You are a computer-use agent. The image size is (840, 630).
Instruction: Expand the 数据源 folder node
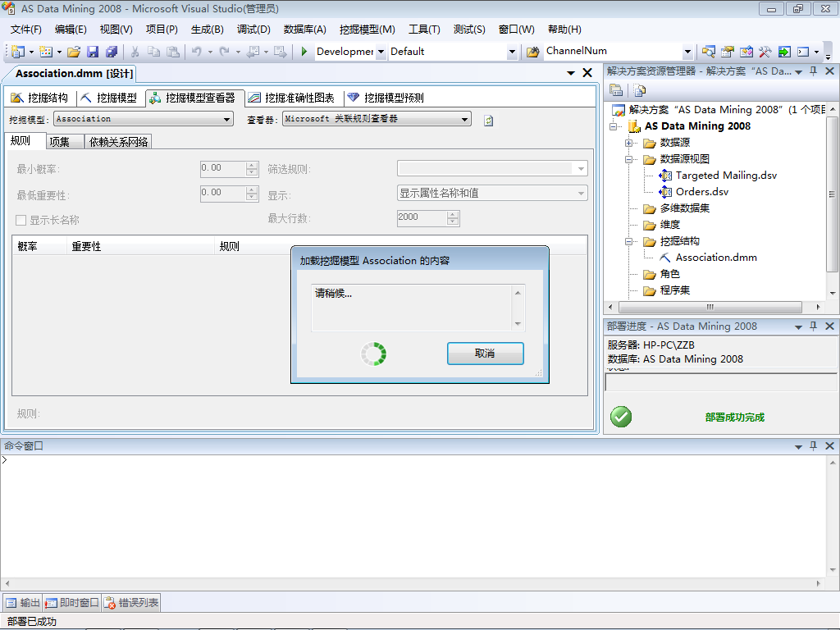coord(629,143)
